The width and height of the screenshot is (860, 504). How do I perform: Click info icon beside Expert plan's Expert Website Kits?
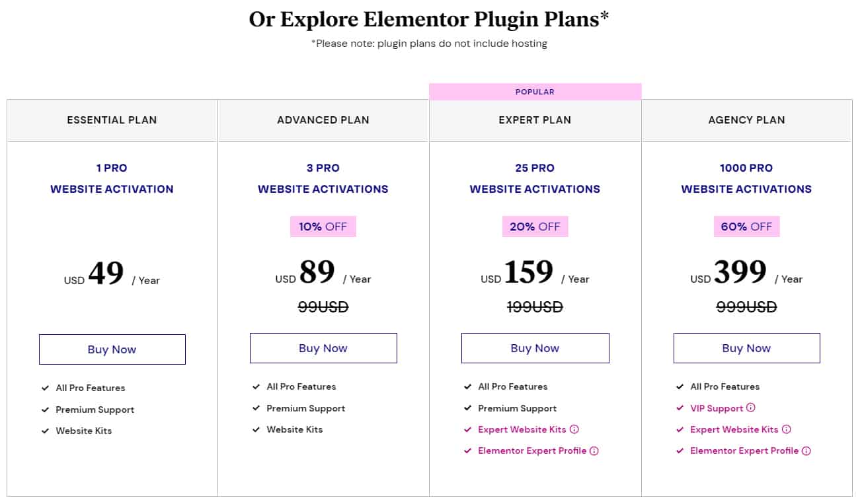click(574, 429)
